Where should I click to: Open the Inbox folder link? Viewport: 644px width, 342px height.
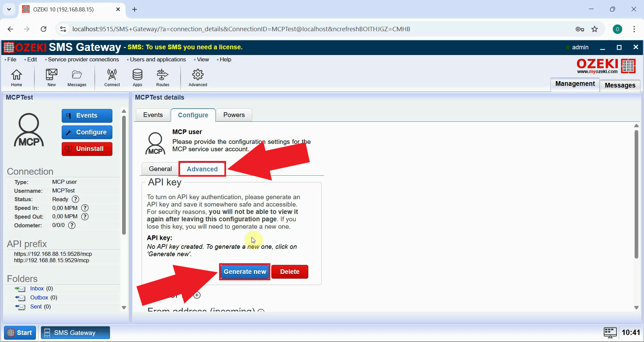(x=37, y=288)
